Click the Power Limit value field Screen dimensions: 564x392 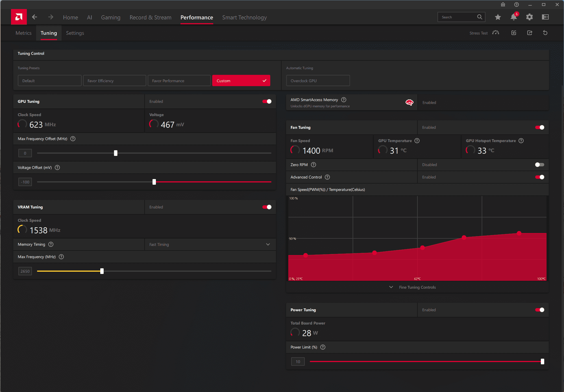tap(298, 361)
